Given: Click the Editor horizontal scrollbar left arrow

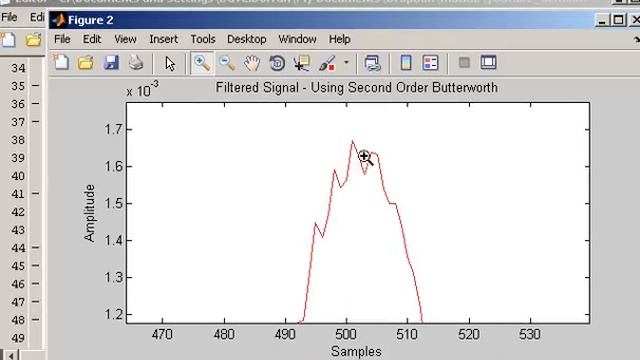Looking at the screenshot, I should [x=11, y=356].
